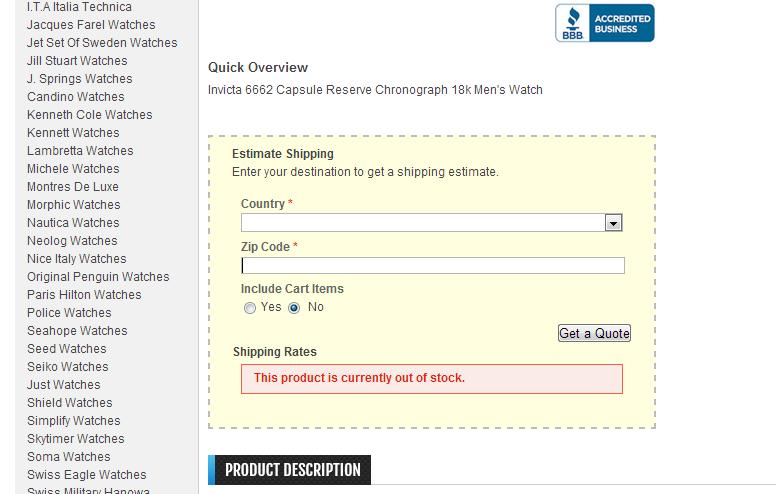The height and width of the screenshot is (494, 776).
Task: Browse Candino Watches category
Action: pos(76,97)
